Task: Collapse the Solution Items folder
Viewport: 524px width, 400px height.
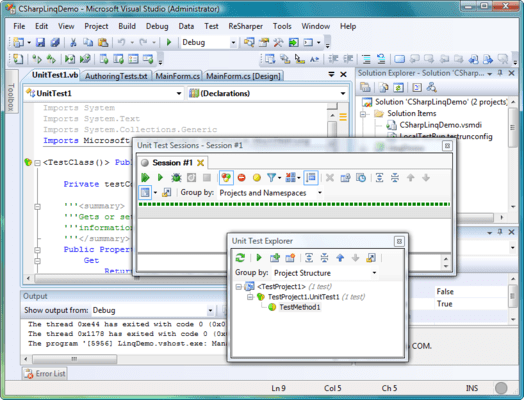Action: (363, 114)
